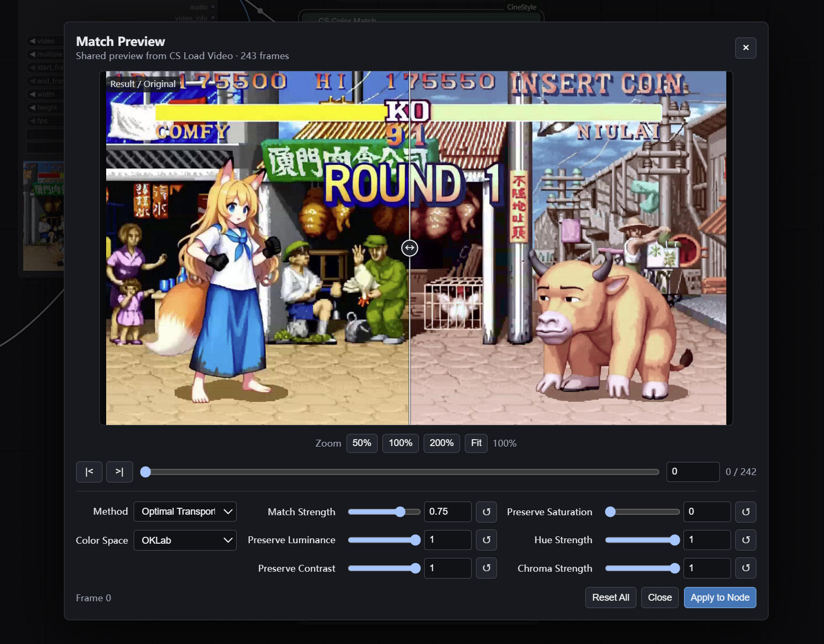Set zoom to 200%

[x=442, y=443]
